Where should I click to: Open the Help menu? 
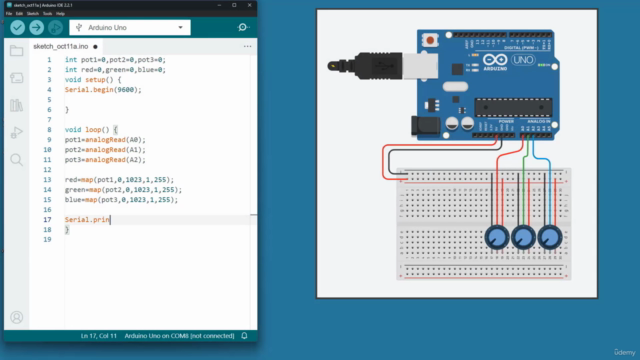point(60,13)
